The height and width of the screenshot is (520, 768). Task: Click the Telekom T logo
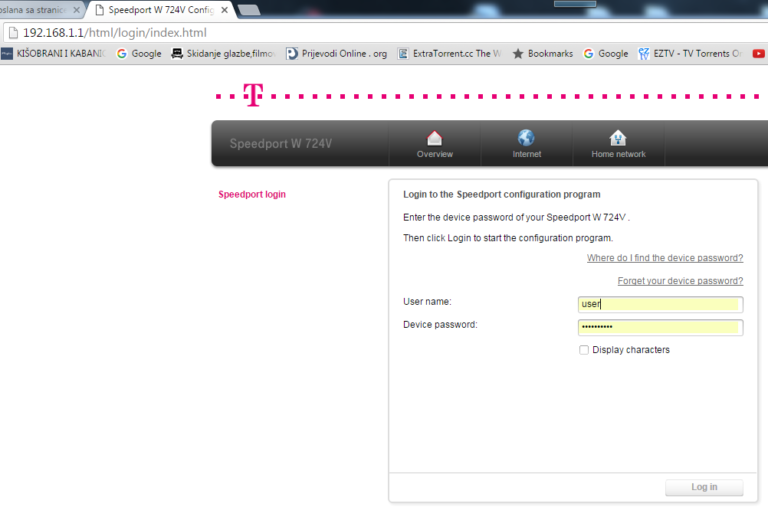click(x=253, y=95)
